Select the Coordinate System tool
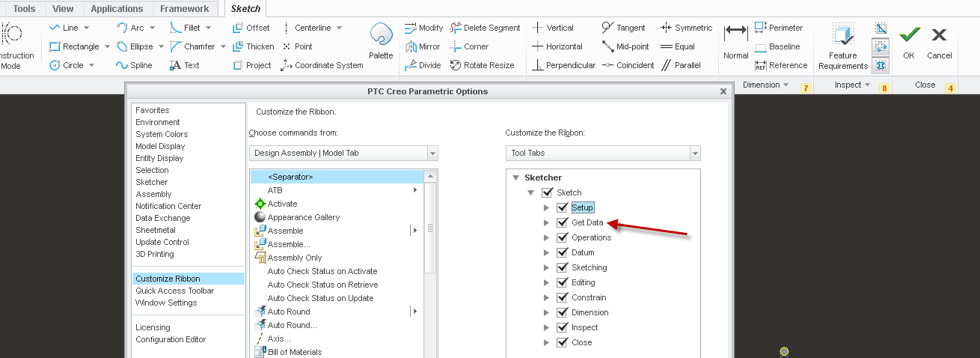This screenshot has width=980, height=358. pyautogui.click(x=321, y=65)
